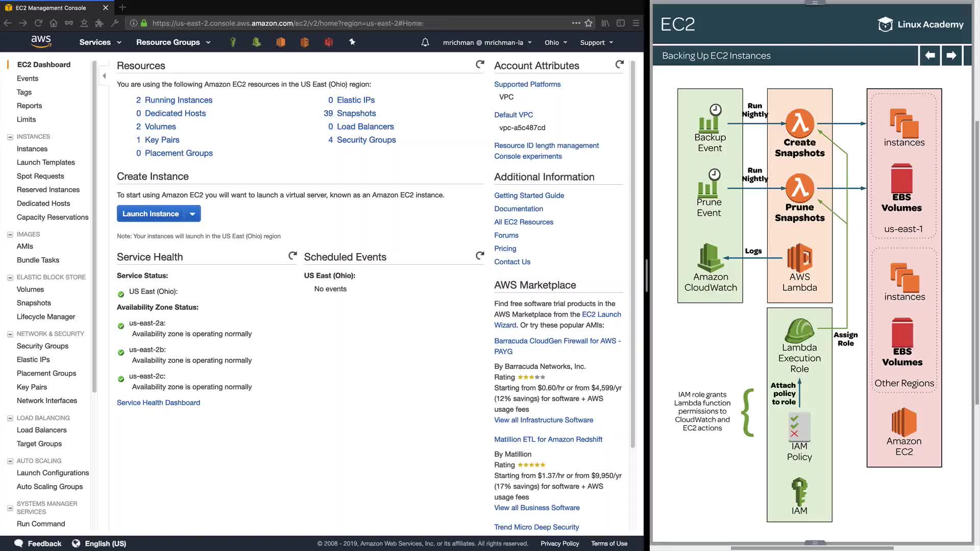
Task: Collapse the NETWORK & SECURITY section
Action: (x=10, y=334)
